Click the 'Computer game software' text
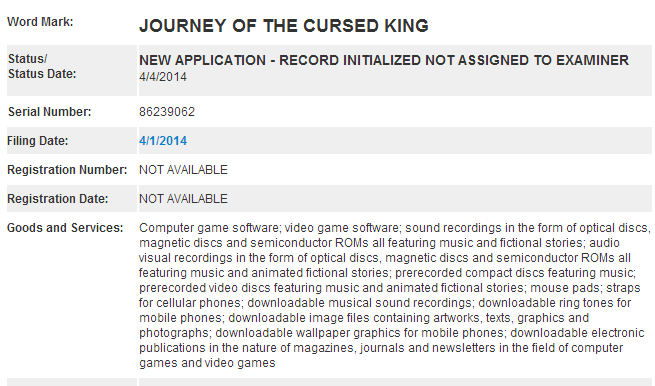 [209, 228]
